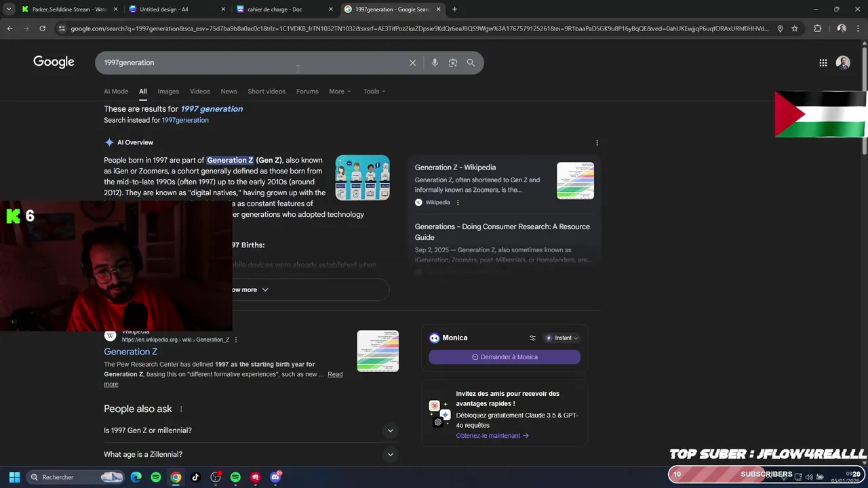Viewport: 868px width, 488px height.
Task: Open the Wikipedia result chart thumbnail
Action: [x=378, y=351]
